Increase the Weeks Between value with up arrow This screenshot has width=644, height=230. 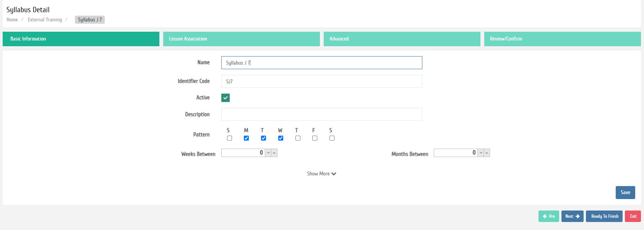(x=274, y=153)
